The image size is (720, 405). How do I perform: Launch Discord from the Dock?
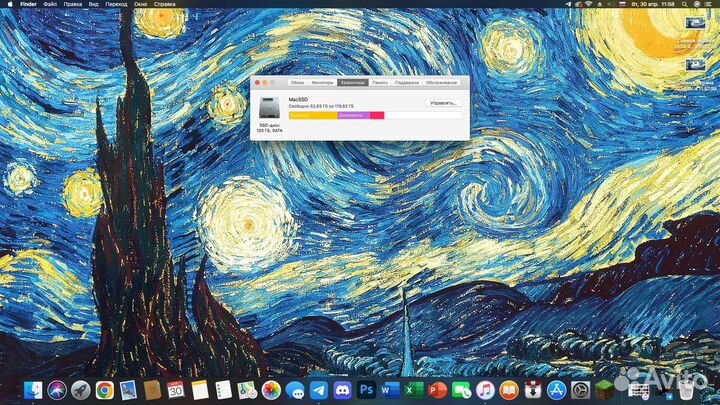point(343,390)
